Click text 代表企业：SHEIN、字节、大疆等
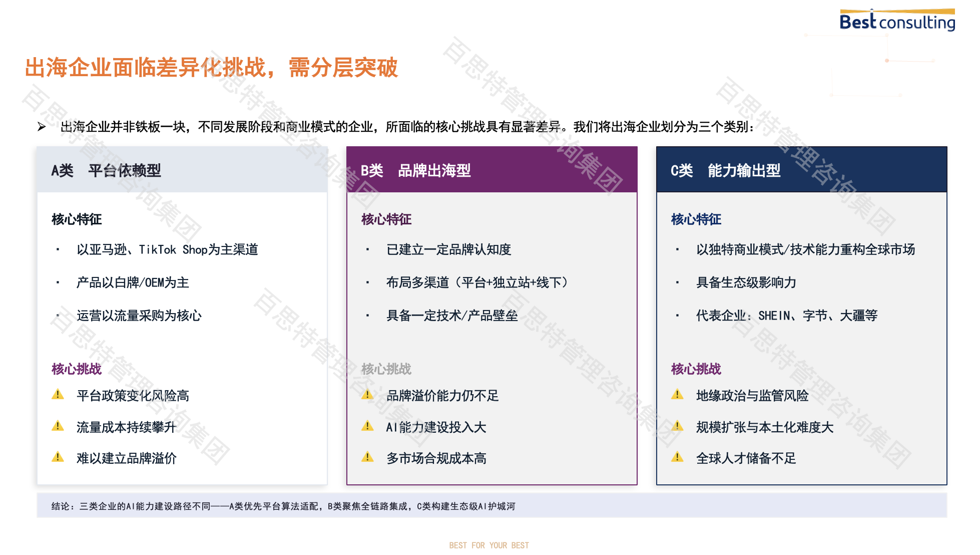 click(x=787, y=316)
